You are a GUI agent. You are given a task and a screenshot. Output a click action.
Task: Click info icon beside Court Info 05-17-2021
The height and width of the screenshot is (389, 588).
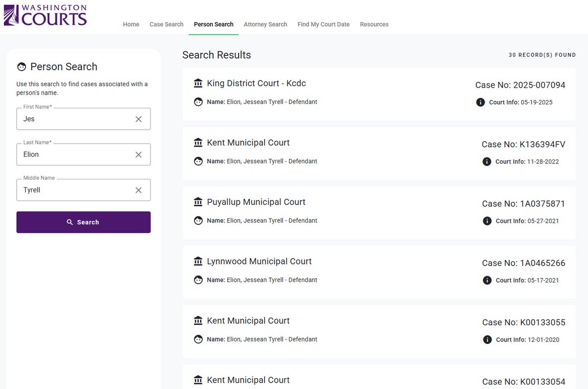[x=487, y=280]
